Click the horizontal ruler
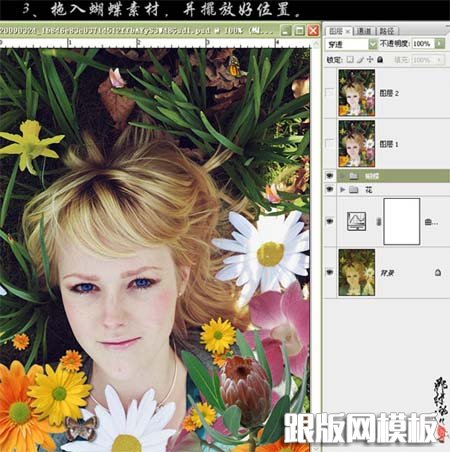The height and width of the screenshot is (452, 450). pos(157,43)
